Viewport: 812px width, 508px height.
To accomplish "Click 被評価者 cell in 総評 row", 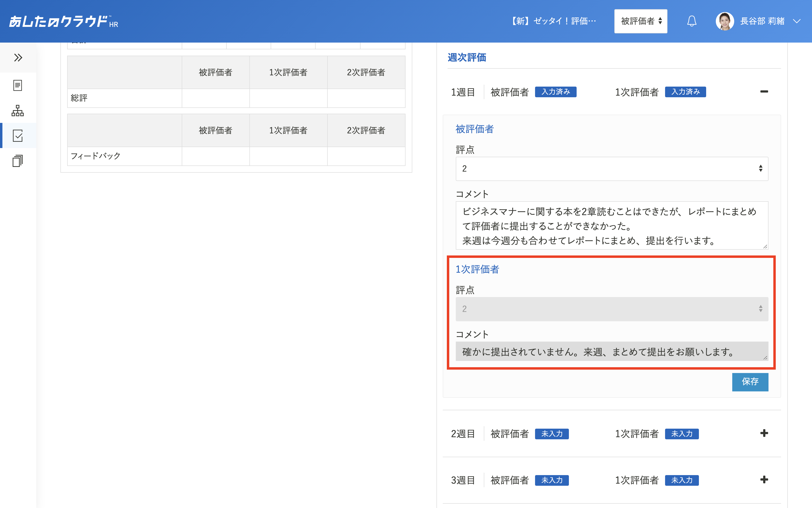I will tap(215, 98).
